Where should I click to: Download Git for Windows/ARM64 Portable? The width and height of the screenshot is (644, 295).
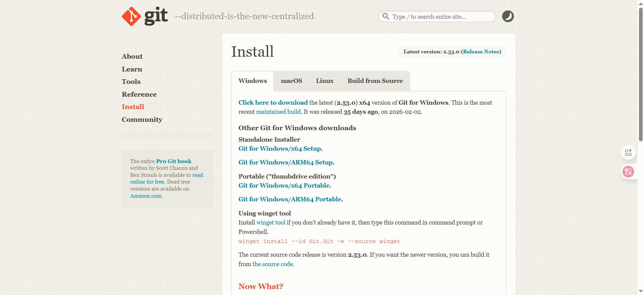290,199
